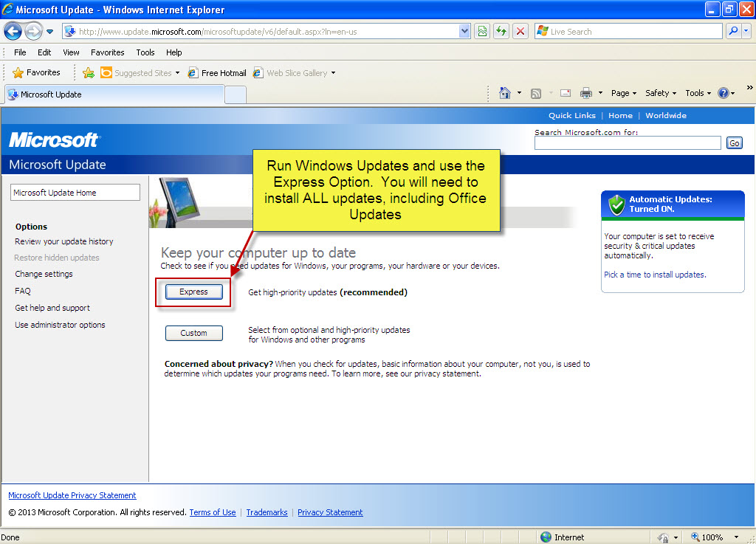Image resolution: width=756 pixels, height=544 pixels.
Task: Open Get help and support
Action: point(52,308)
